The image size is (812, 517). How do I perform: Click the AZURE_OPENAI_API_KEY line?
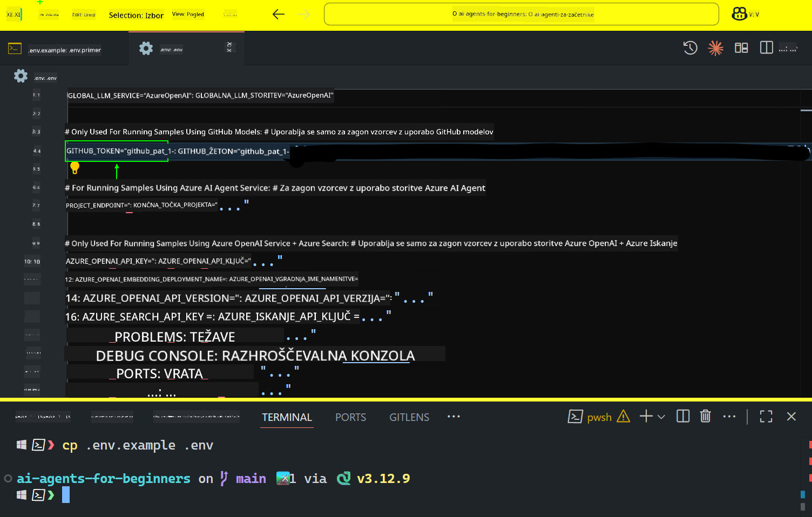click(x=174, y=261)
